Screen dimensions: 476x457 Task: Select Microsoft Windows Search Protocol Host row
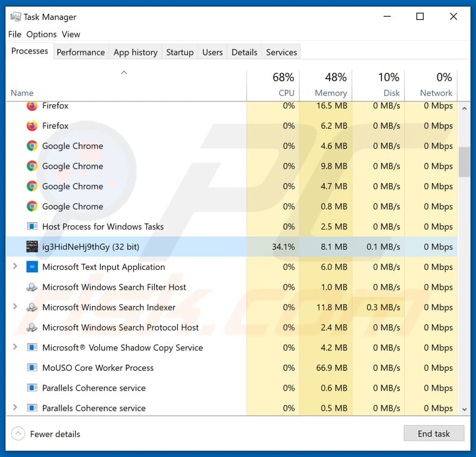coord(231,328)
